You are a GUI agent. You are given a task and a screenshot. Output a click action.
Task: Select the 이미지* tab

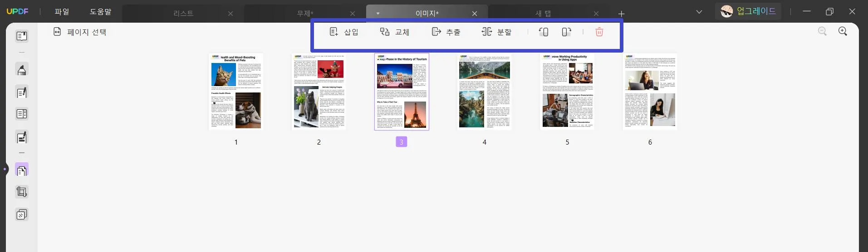click(x=427, y=14)
